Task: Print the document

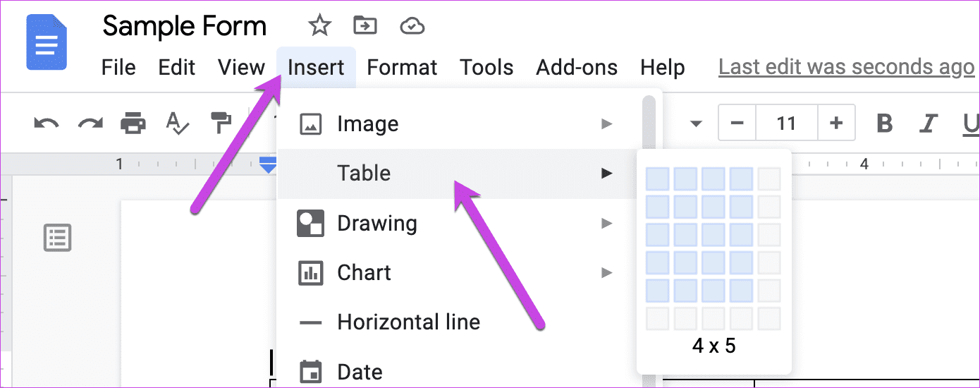Action: pyautogui.click(x=133, y=123)
